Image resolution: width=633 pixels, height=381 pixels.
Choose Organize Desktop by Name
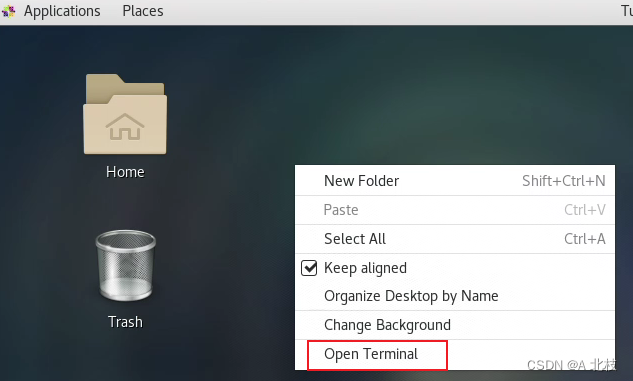coord(455,296)
